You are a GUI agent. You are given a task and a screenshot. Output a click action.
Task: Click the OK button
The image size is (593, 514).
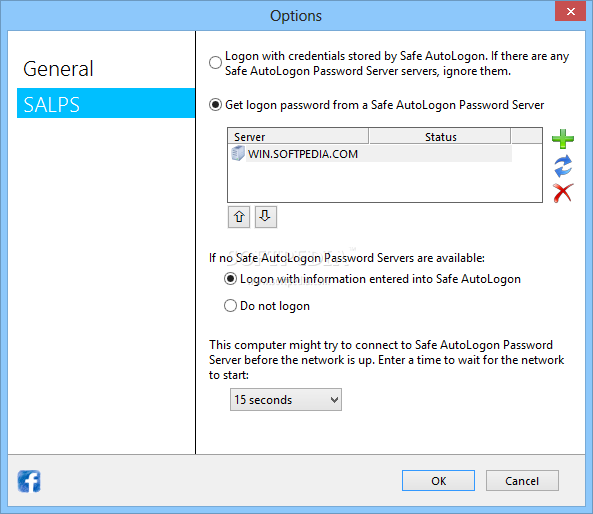(438, 481)
